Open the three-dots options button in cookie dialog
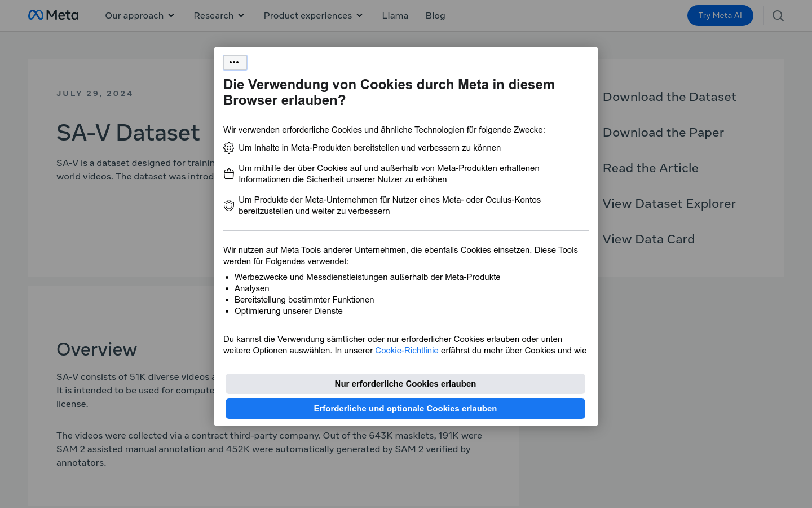Screen dimensions: 812x508 [x=235, y=62]
